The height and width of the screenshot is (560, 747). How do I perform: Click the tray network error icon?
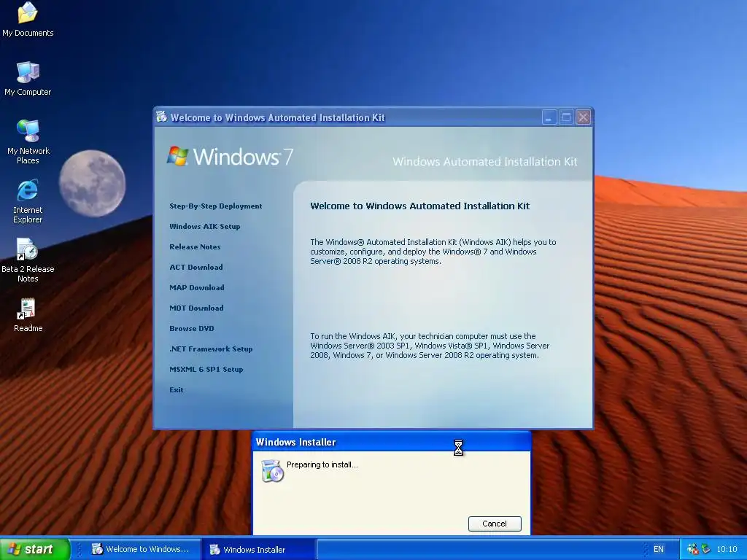[x=693, y=550]
